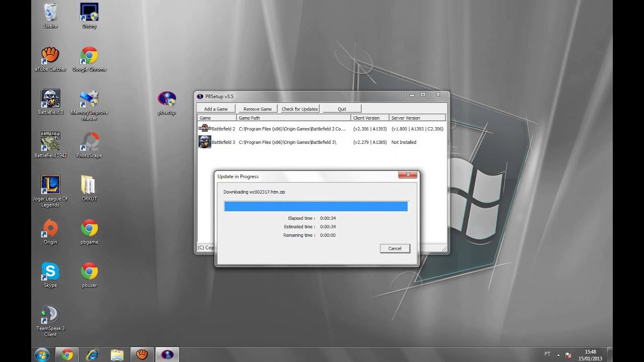Launch the Origin desktop shortcut
The height and width of the screenshot is (362, 644).
[x=50, y=232]
